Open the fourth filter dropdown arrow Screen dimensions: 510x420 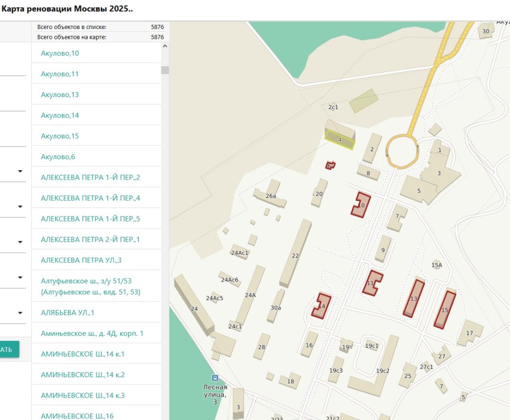click(x=20, y=277)
